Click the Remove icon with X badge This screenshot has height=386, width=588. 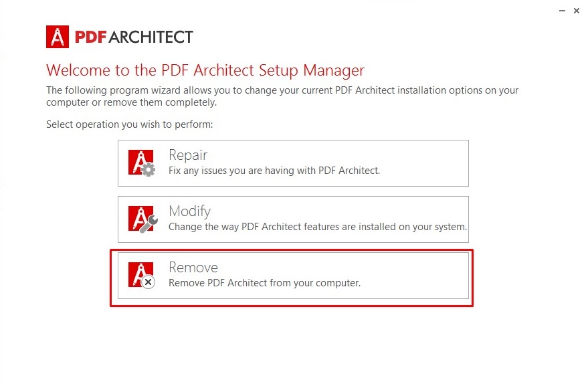[x=141, y=275]
